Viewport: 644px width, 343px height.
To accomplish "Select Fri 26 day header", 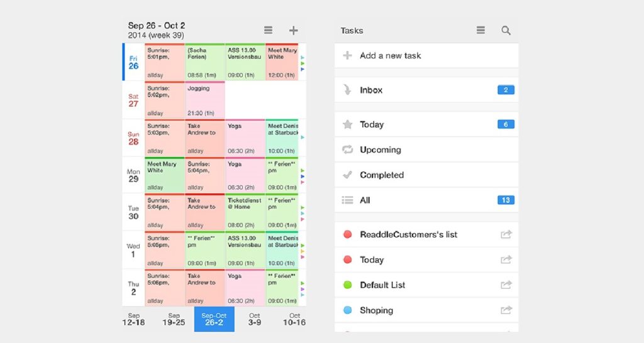I will point(133,62).
